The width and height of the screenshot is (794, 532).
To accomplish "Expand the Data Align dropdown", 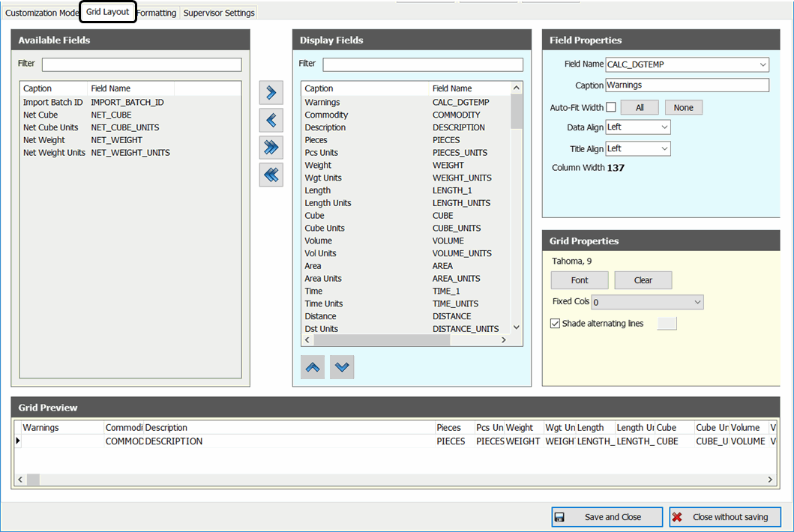I will pyautogui.click(x=664, y=128).
